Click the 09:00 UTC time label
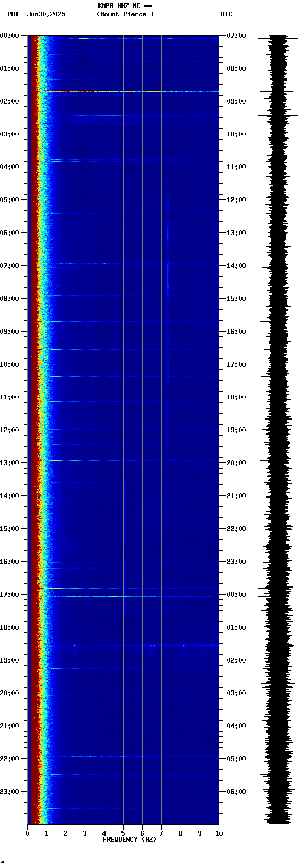Viewport: 302px width, 868px height. tap(236, 101)
